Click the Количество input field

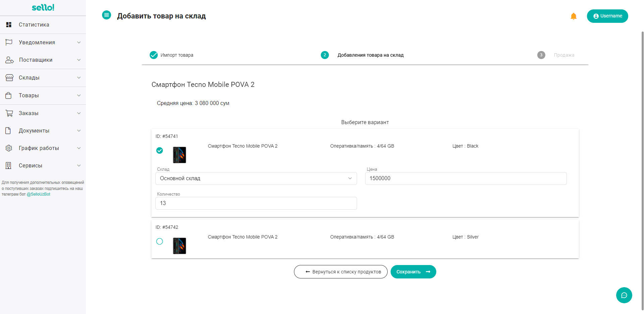[x=256, y=203]
